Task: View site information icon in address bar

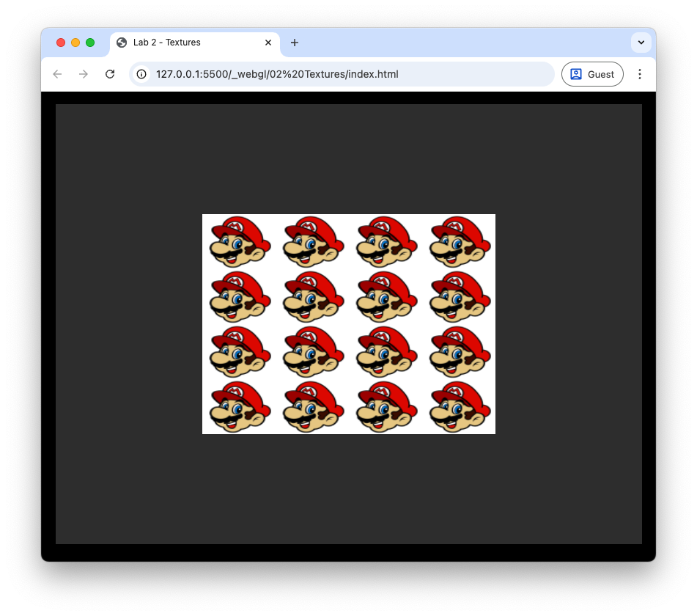Action: [x=141, y=74]
